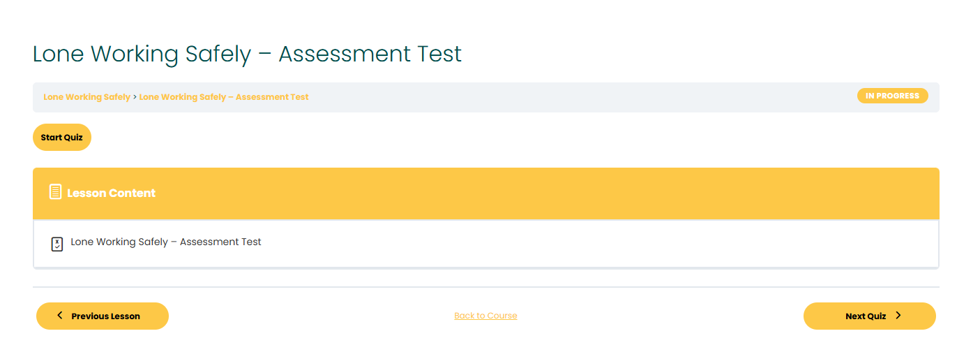Click empty space in the lesson row
The height and width of the screenshot is (359, 980).
pos(593,244)
